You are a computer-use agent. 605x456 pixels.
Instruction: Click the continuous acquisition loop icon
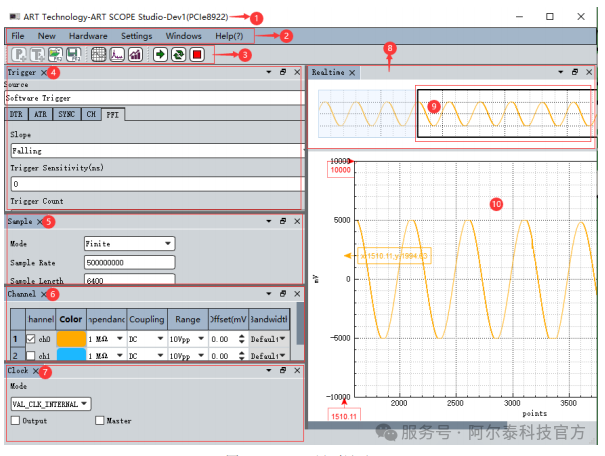(178, 54)
